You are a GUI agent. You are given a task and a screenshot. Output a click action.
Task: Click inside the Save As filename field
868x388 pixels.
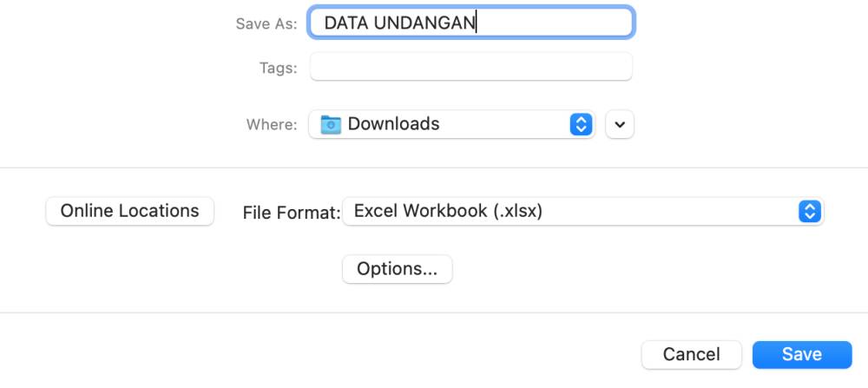[470, 23]
